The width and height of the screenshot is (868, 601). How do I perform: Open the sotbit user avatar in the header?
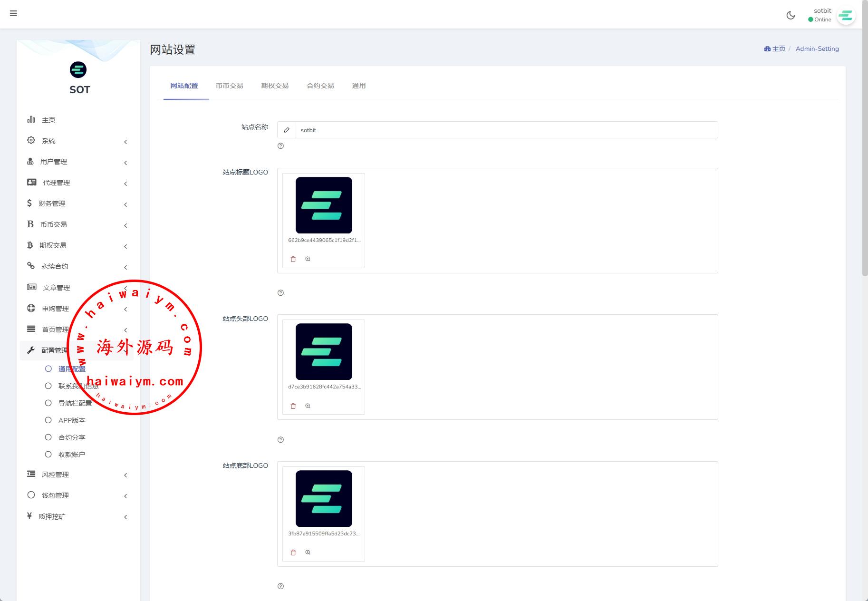pyautogui.click(x=846, y=16)
